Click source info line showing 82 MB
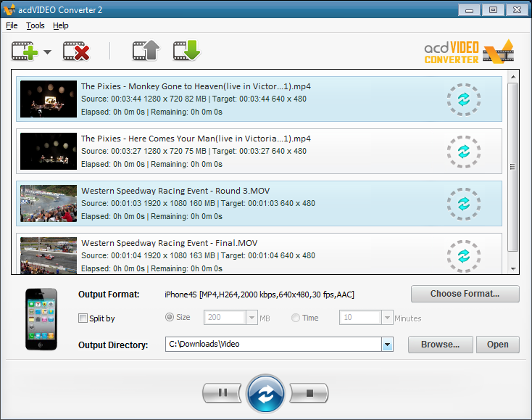The height and width of the screenshot is (420, 532). pos(194,99)
